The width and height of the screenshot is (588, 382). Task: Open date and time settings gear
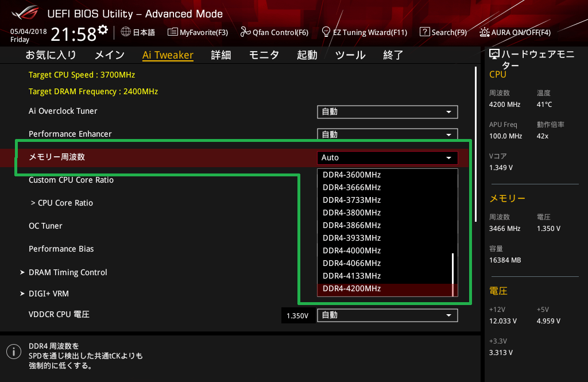point(103,29)
